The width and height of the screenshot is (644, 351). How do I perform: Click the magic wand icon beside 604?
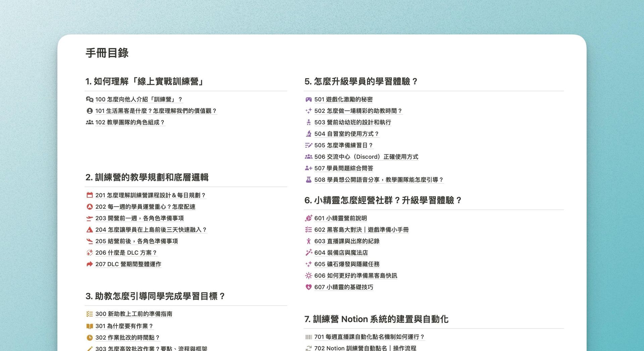click(x=308, y=253)
